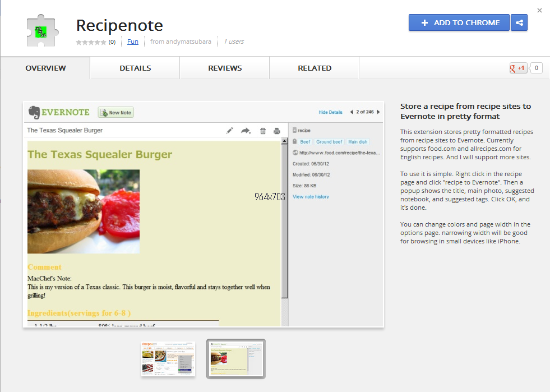Click 'Modified: 06/30/12' text
The image size is (550, 392).
point(311,175)
